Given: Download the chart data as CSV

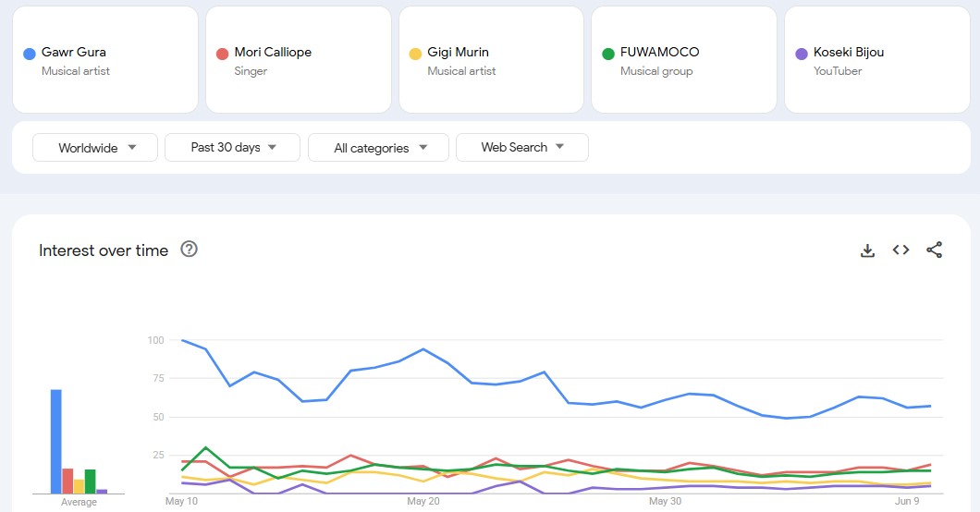Looking at the screenshot, I should 867,250.
